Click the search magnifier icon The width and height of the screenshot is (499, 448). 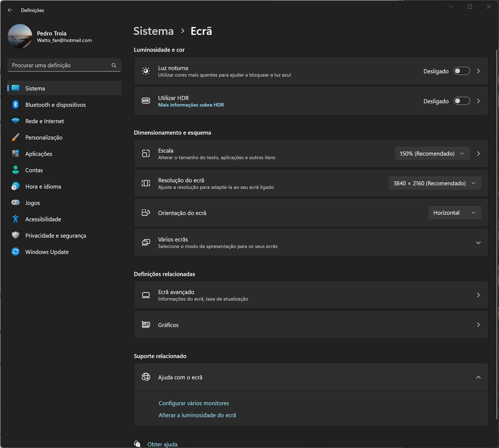click(x=114, y=65)
